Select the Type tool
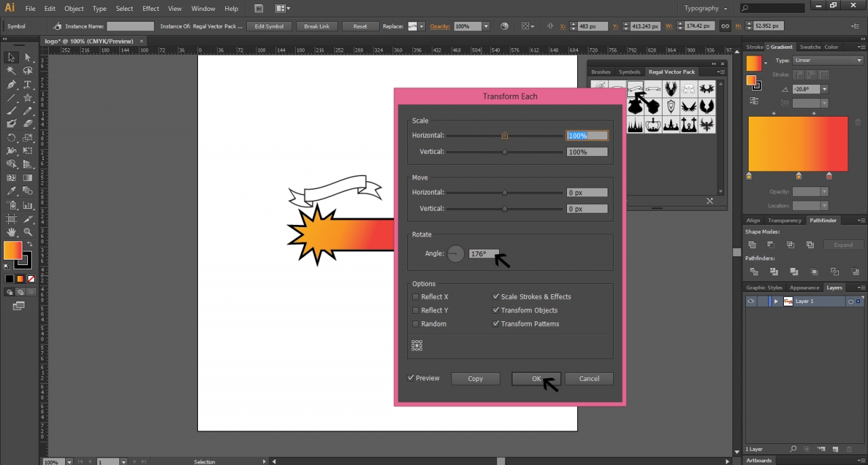This screenshot has width=868, height=465. pos(28,85)
